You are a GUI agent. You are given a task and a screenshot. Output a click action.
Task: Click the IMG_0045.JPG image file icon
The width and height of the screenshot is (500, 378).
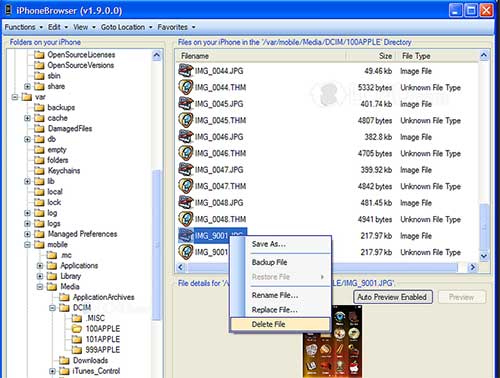click(186, 104)
